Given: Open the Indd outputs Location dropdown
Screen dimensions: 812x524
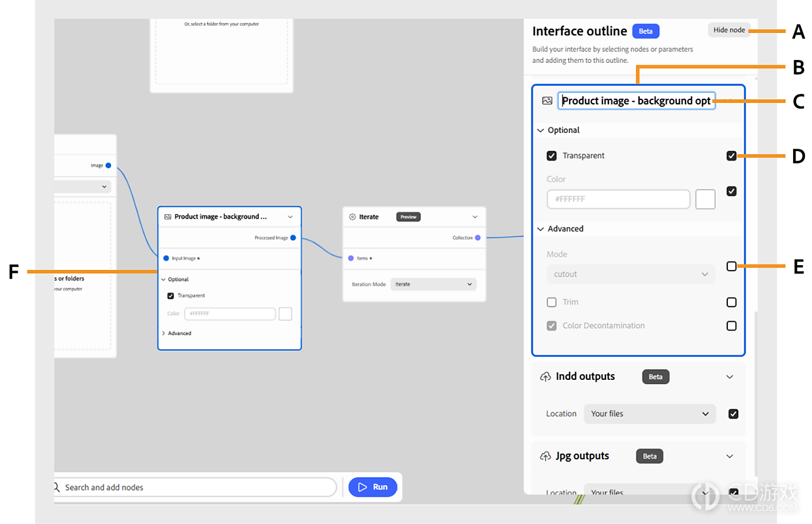Looking at the screenshot, I should (x=650, y=414).
